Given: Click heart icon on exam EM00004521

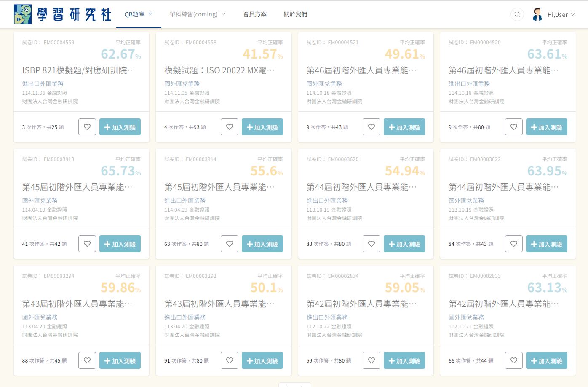Looking at the screenshot, I should [x=372, y=127].
